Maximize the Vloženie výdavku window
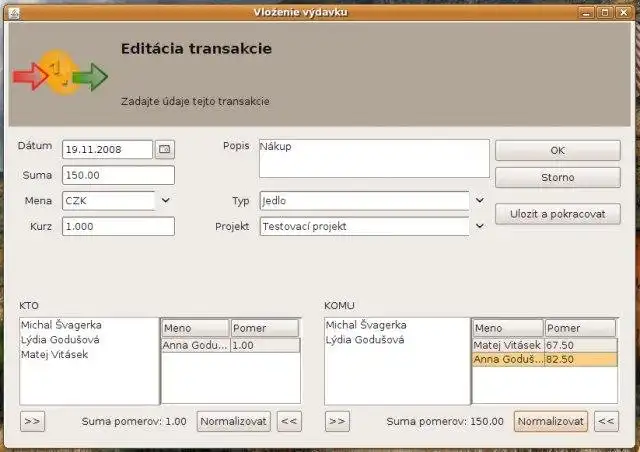This screenshot has width=640, height=452. [x=605, y=13]
